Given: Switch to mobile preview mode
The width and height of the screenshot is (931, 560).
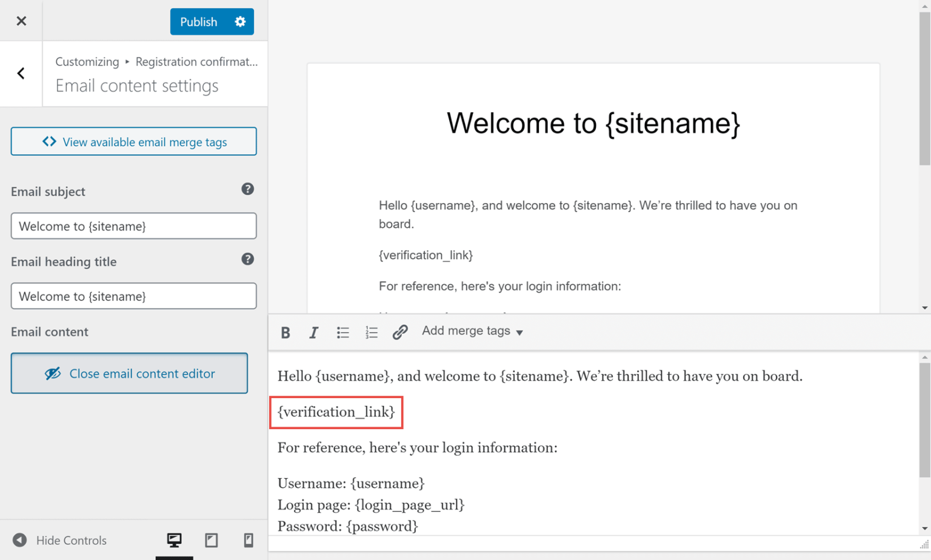Looking at the screenshot, I should tap(248, 539).
